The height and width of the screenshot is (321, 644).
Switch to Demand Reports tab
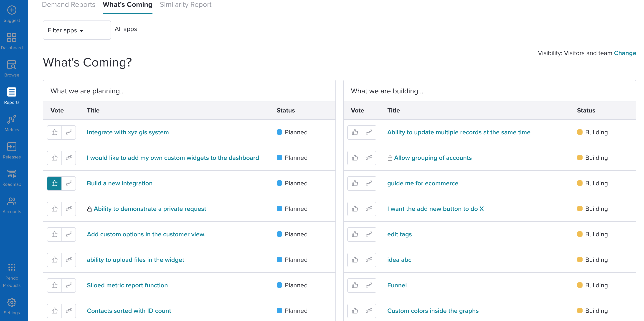pyautogui.click(x=68, y=5)
